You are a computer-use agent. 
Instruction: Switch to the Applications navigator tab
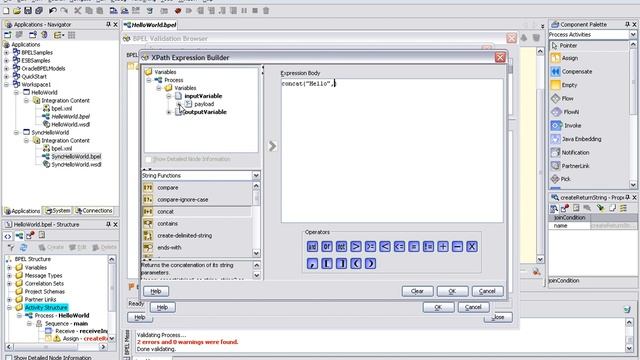22,211
